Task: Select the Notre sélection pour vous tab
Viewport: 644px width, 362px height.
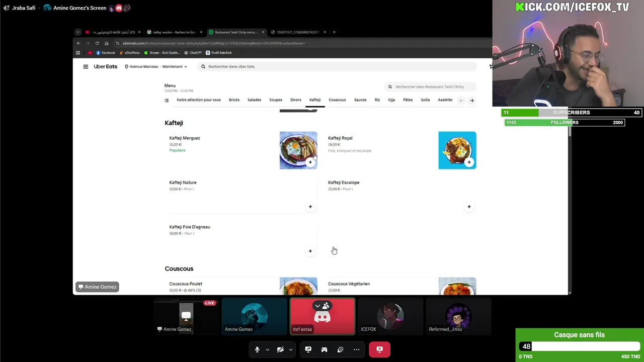Action: coord(199,100)
